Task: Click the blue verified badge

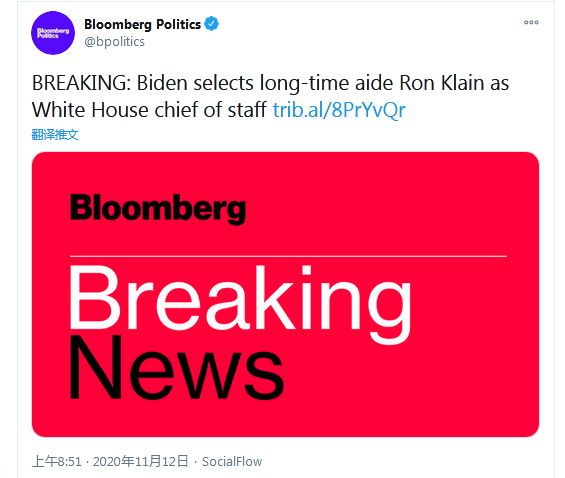Action: tap(212, 24)
